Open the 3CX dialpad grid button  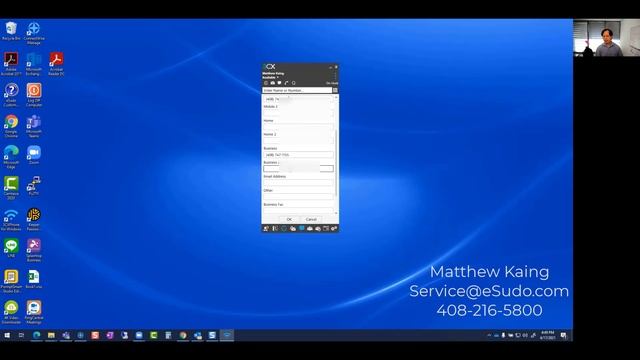point(335,90)
